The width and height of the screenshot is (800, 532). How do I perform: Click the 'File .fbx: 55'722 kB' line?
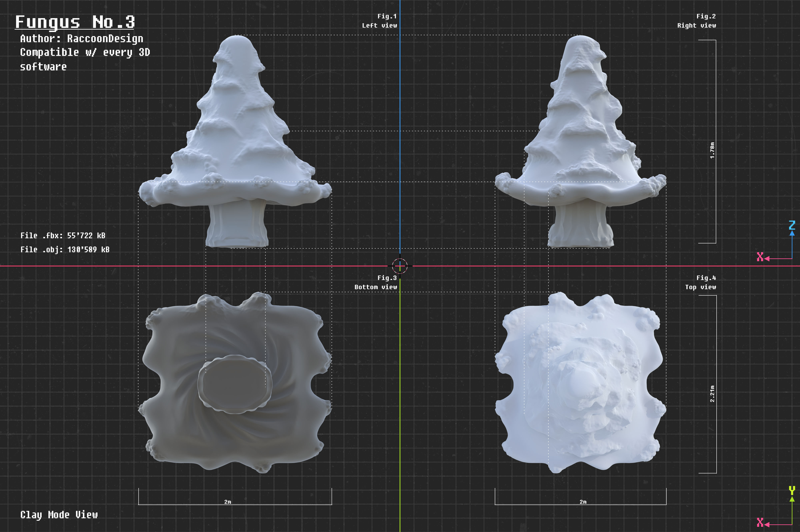pyautogui.click(x=63, y=235)
